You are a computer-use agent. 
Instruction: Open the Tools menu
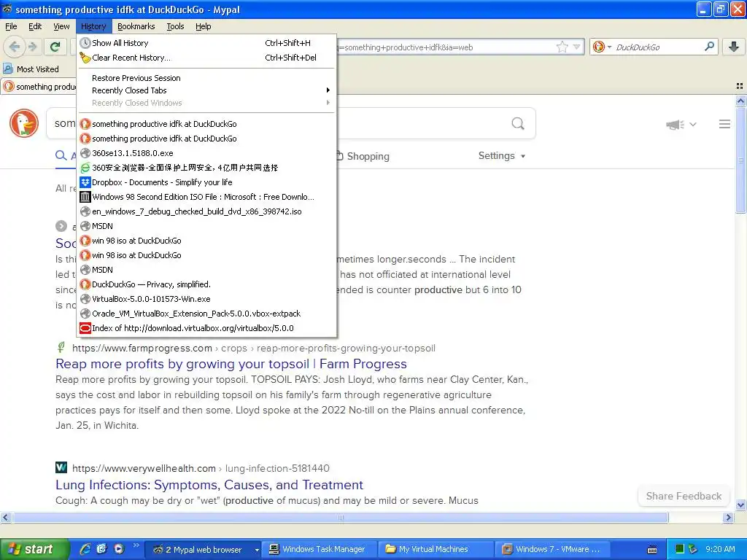pyautogui.click(x=175, y=26)
